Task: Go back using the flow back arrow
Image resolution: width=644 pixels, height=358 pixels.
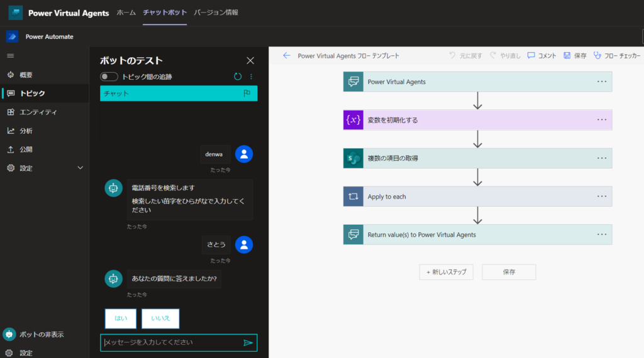Action: point(287,56)
